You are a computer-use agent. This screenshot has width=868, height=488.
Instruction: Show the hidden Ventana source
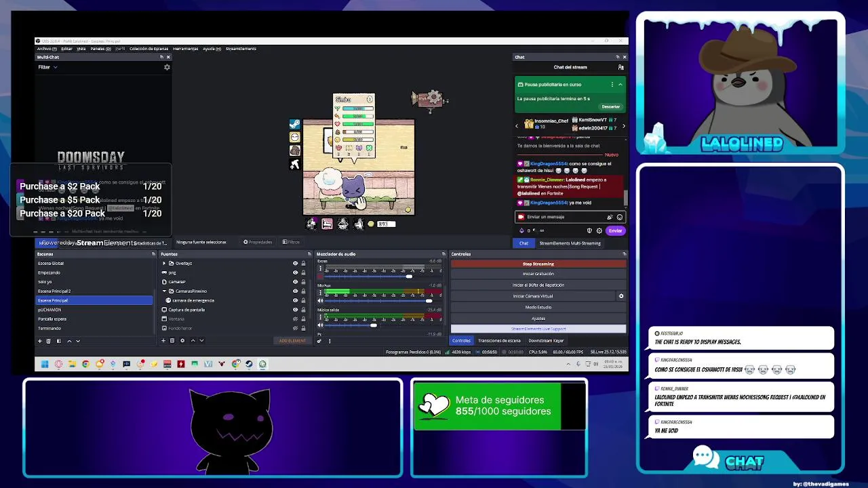296,319
